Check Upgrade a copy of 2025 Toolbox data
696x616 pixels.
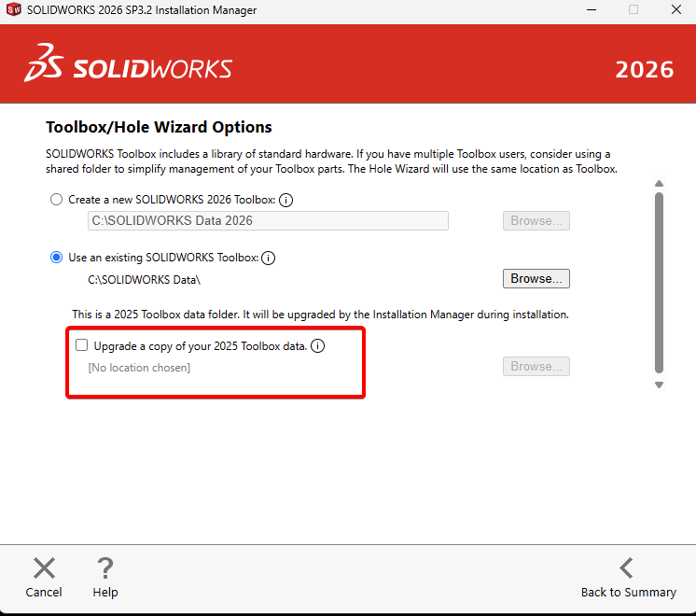click(x=82, y=345)
